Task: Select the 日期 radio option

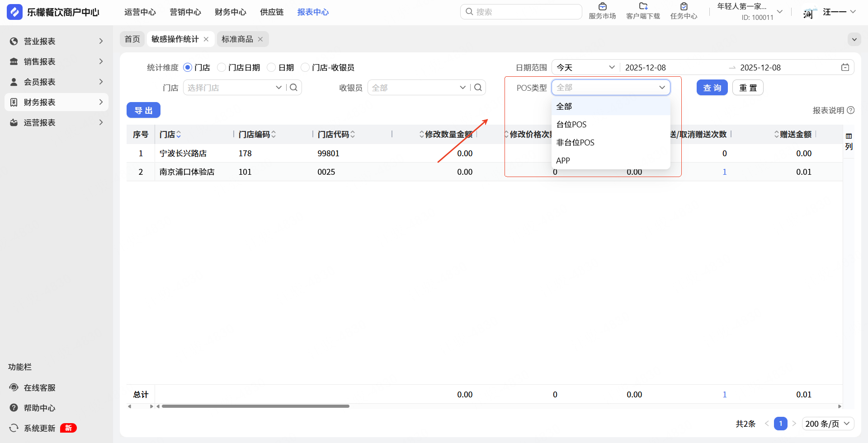Action: (x=271, y=67)
